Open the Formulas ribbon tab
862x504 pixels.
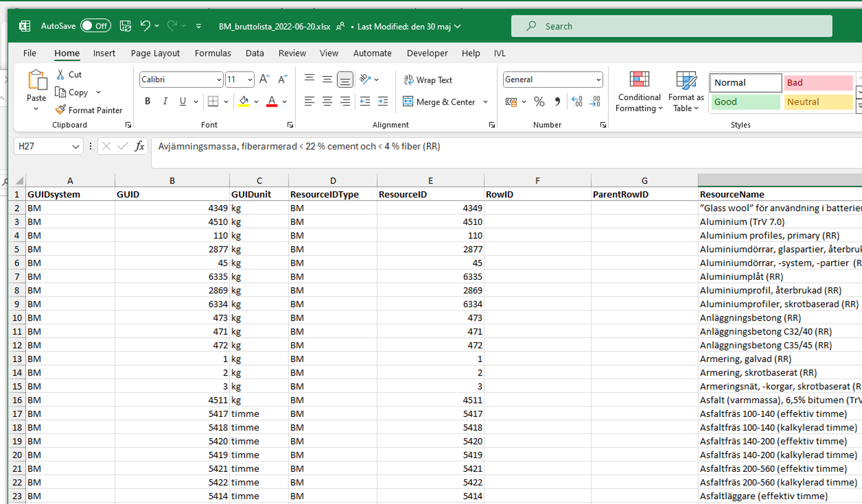[213, 53]
